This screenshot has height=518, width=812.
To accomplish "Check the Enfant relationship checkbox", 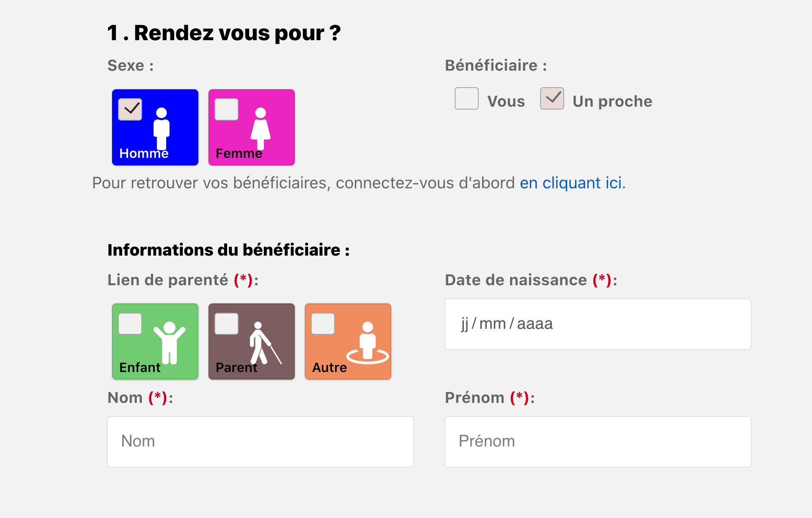I will click(130, 324).
